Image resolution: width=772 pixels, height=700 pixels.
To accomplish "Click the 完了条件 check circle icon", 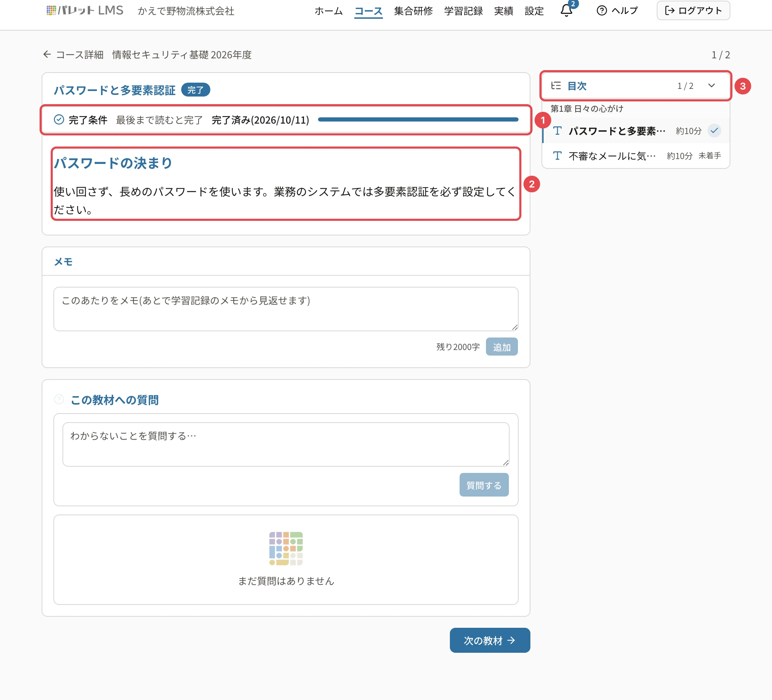I will (59, 119).
